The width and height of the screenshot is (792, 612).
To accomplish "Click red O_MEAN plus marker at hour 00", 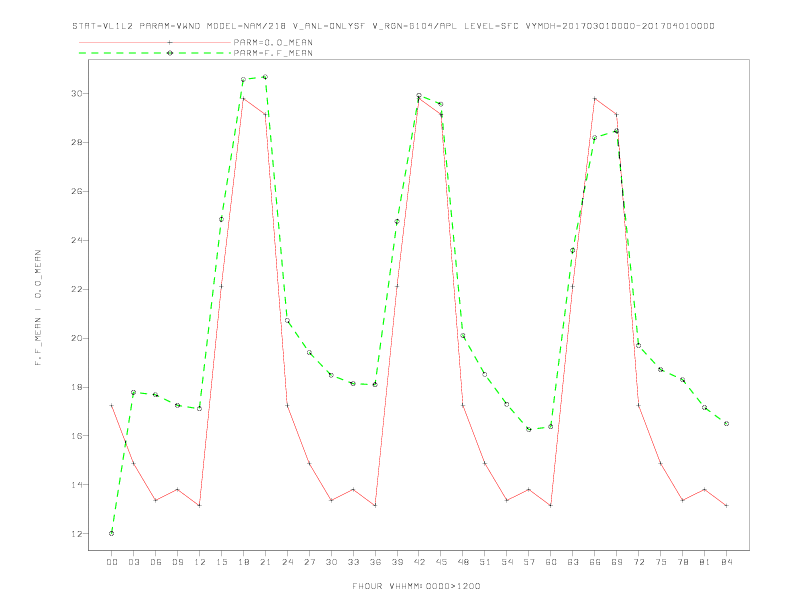I will pyautogui.click(x=112, y=405).
